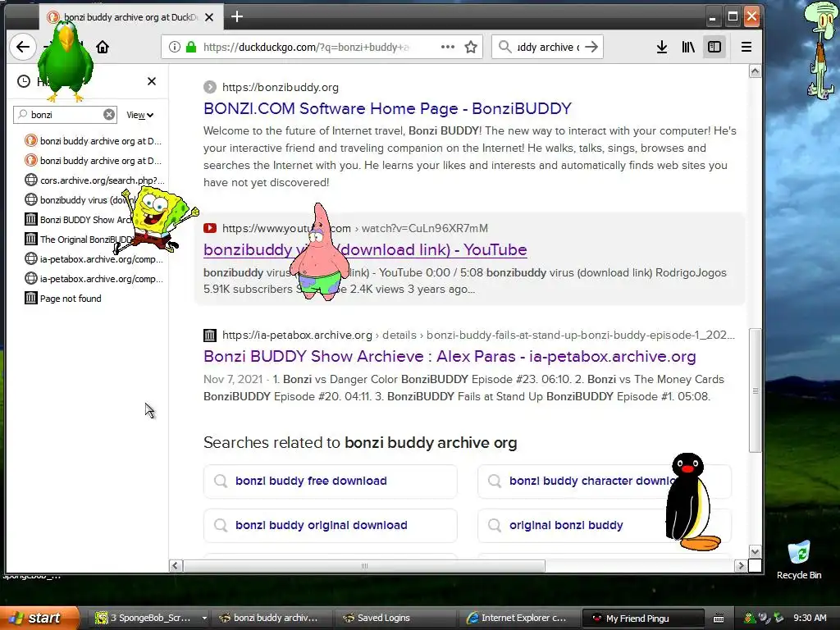
Task: View site information icon in address bar
Action: pyautogui.click(x=175, y=47)
